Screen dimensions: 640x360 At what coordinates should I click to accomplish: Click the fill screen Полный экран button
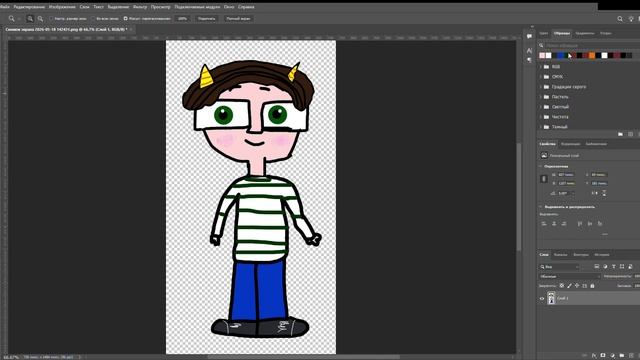pyautogui.click(x=238, y=19)
